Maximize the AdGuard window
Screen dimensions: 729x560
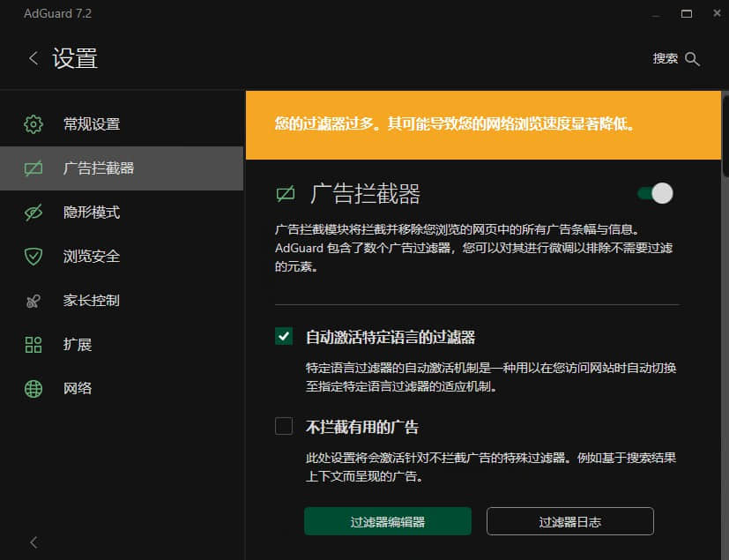pyautogui.click(x=686, y=13)
